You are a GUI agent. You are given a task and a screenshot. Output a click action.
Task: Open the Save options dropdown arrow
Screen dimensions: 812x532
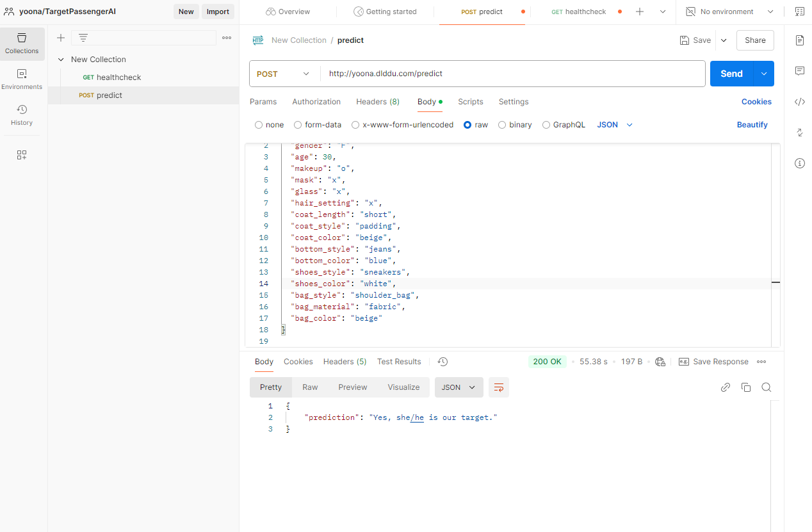pos(724,40)
